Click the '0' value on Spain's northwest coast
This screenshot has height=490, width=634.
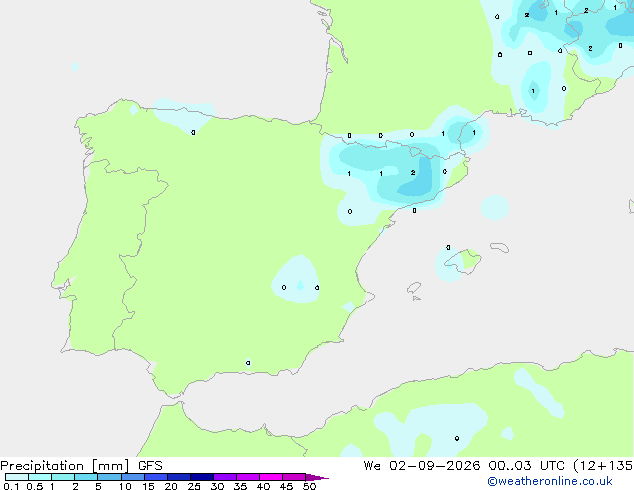click(193, 132)
